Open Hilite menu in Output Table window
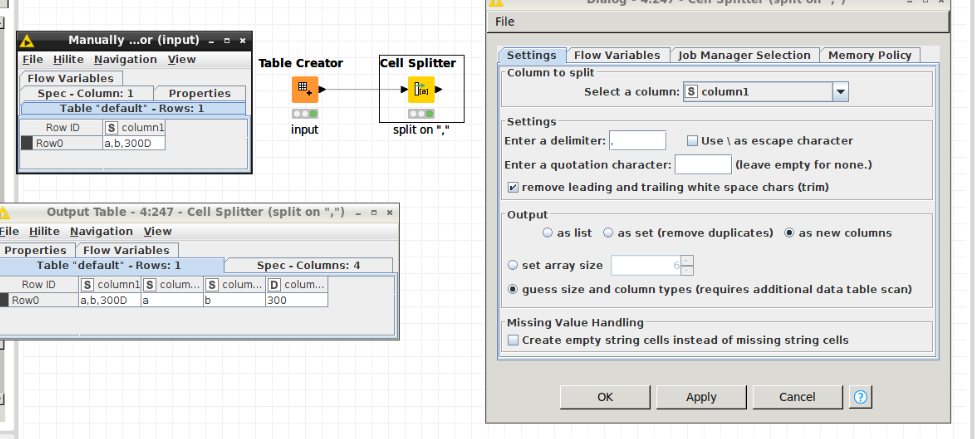The width and height of the screenshot is (975, 439). (x=44, y=231)
